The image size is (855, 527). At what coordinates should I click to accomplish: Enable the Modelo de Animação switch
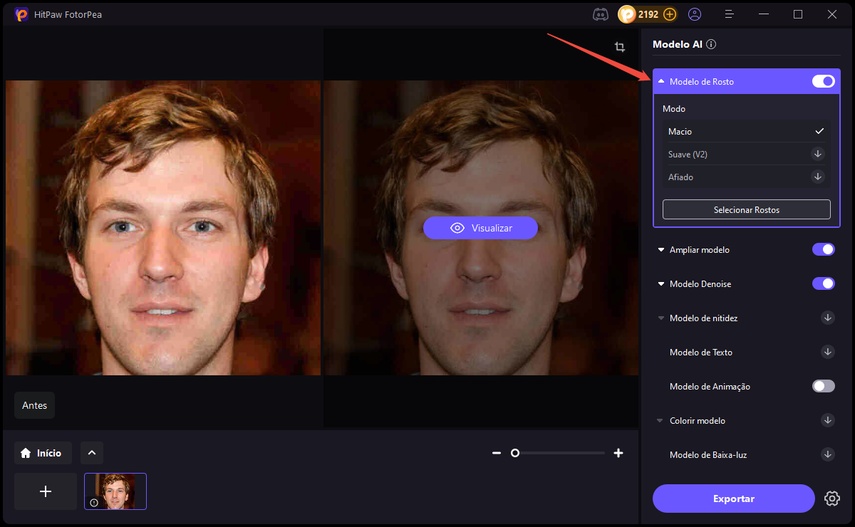823,386
